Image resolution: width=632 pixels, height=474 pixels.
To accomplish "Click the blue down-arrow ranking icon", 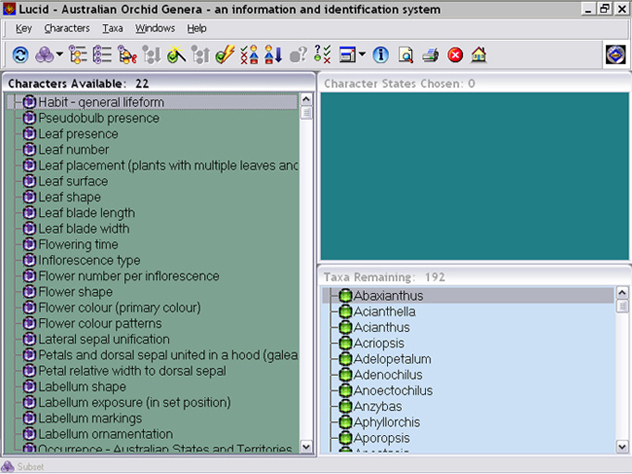I will point(273,55).
